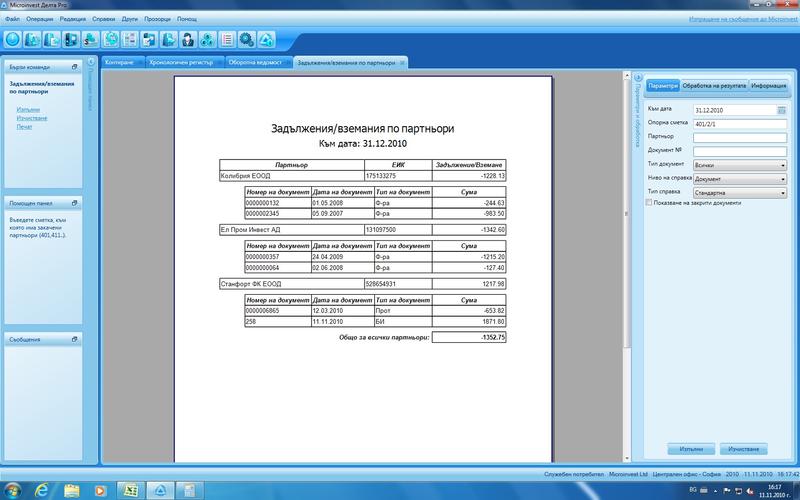Click the settings gear toolbar icon
Screen dimensions: 800x500
coord(245,40)
